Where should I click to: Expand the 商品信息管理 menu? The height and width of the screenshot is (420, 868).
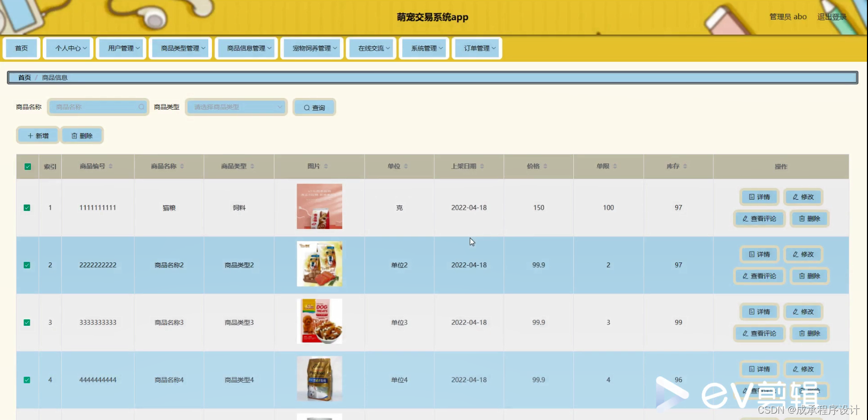(247, 48)
